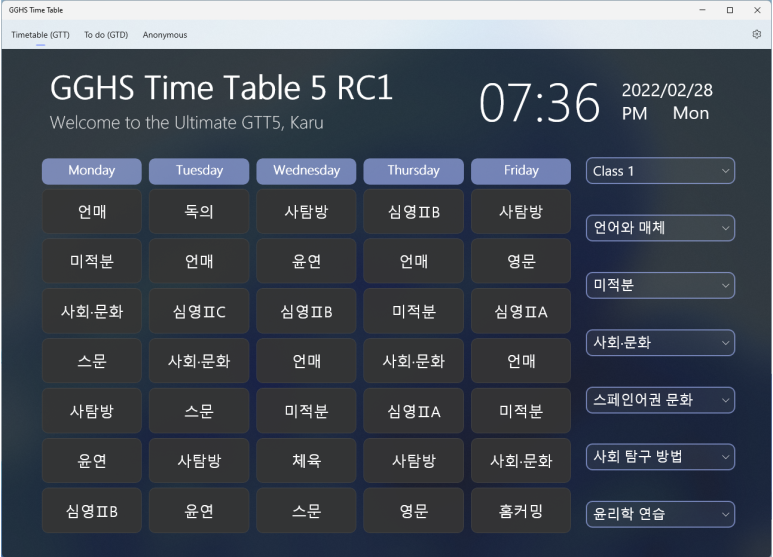The image size is (773, 557).
Task: Click the 07:36 clock display
Action: [x=539, y=103]
